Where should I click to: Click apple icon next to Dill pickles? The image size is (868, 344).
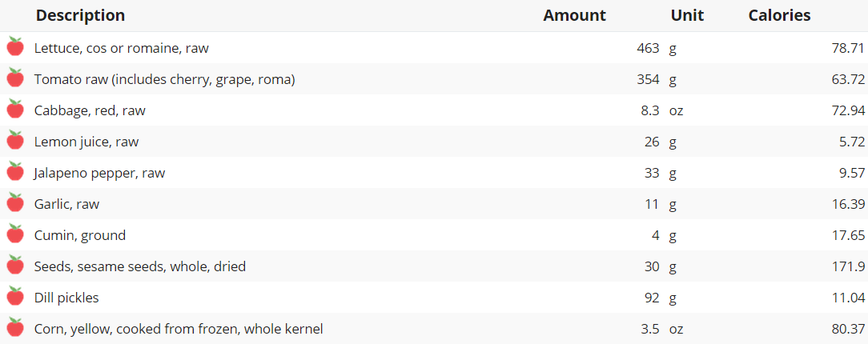coord(15,297)
